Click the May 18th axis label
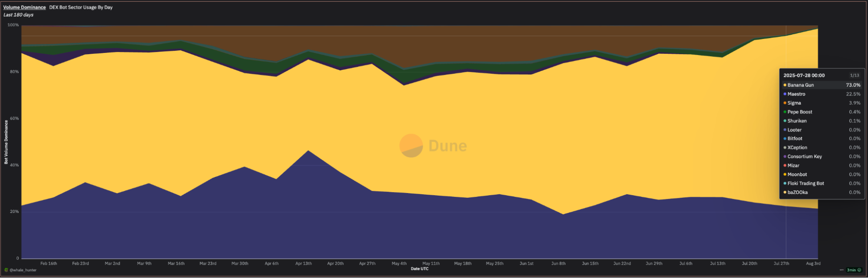The height and width of the screenshot is (278, 868). (463, 264)
